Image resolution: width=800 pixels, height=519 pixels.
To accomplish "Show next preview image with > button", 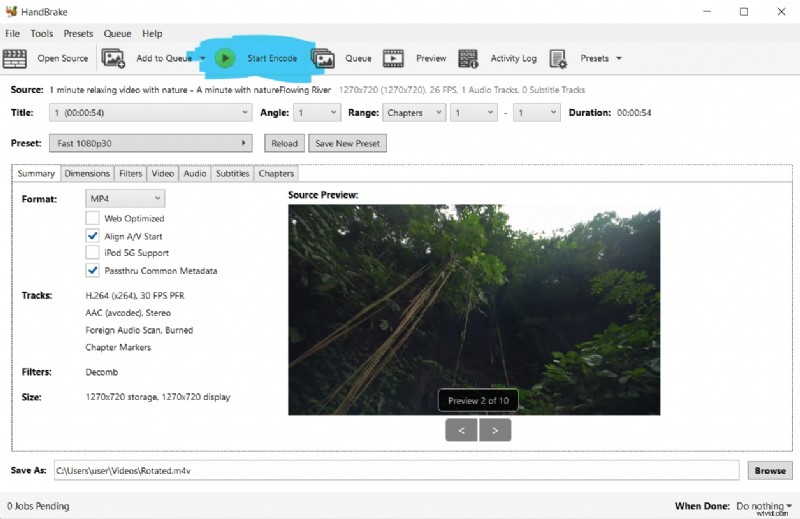I will pos(495,430).
